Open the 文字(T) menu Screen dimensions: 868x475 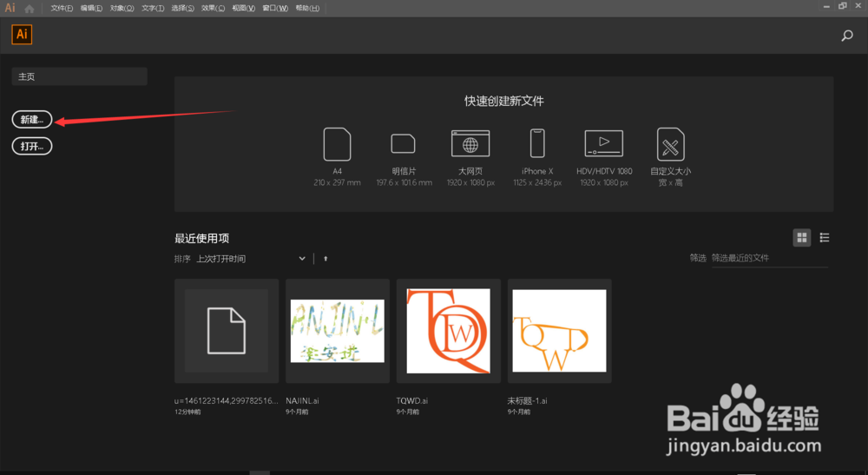[153, 9]
